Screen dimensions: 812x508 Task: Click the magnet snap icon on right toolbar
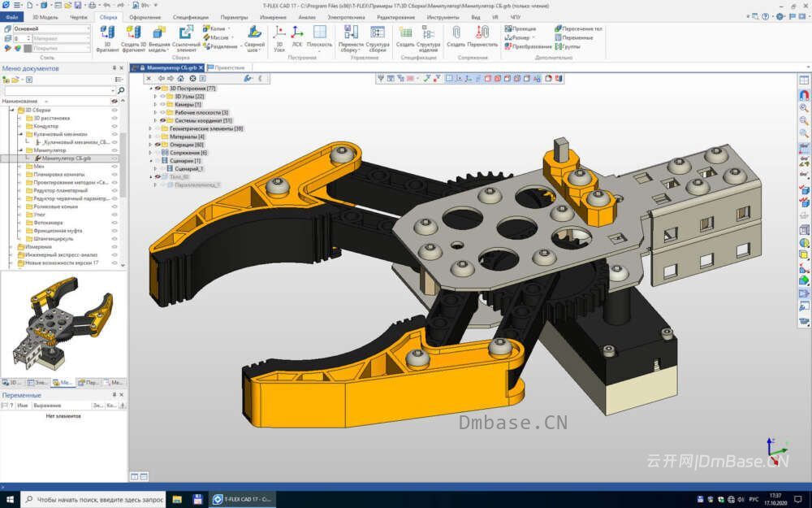804,95
